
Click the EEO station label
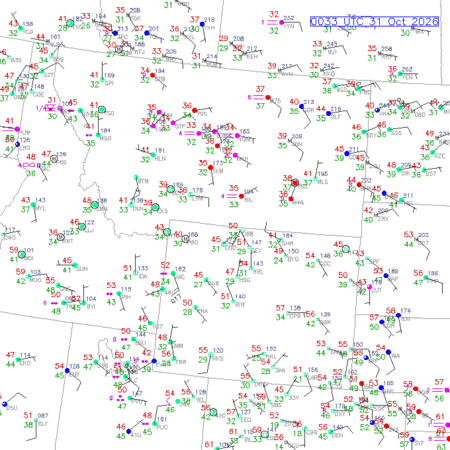(246, 420)
